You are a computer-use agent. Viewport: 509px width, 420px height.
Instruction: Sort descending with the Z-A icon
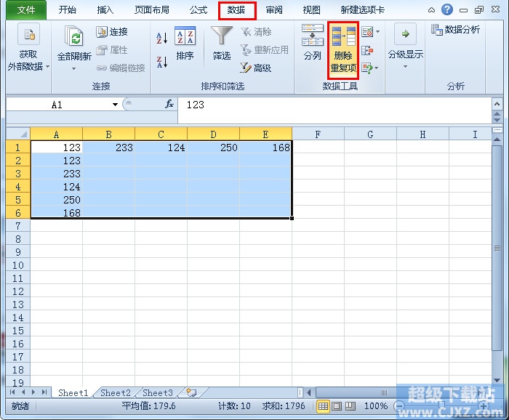click(162, 62)
